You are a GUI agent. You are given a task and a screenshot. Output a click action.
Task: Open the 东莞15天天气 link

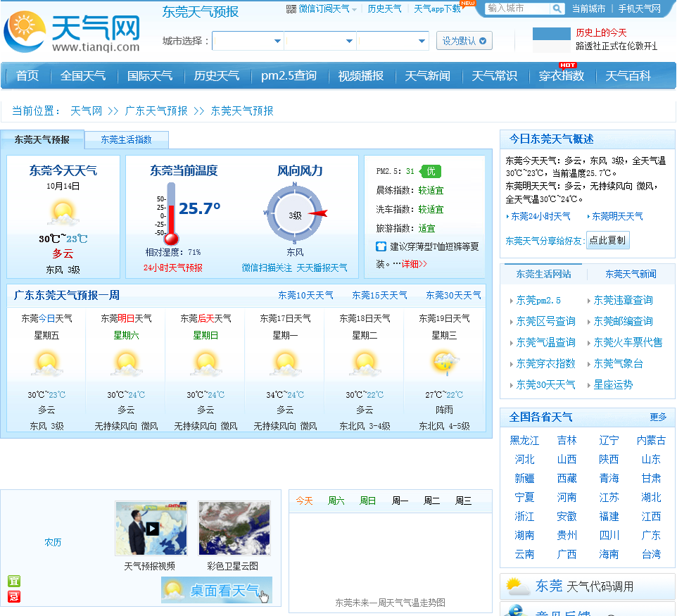pos(379,296)
